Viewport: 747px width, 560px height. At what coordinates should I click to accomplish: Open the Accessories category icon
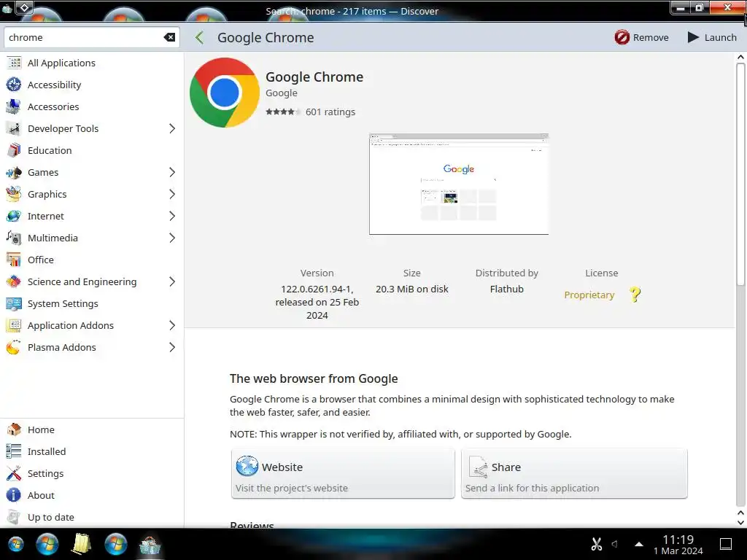(x=14, y=106)
